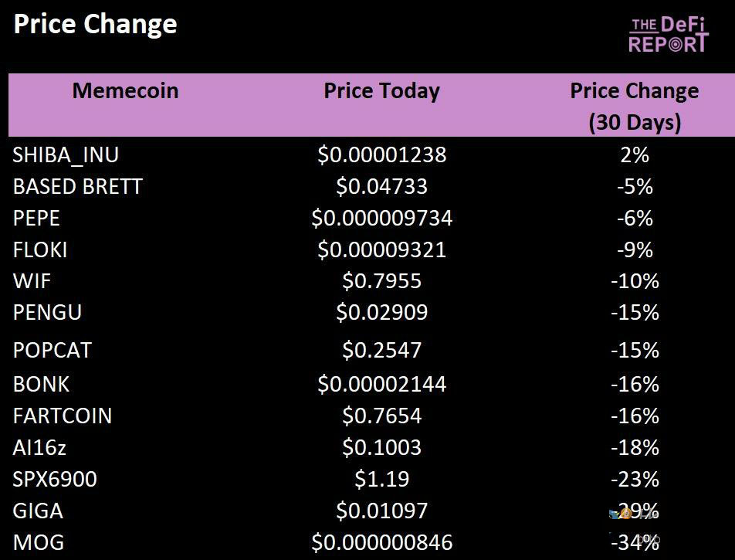Click the BONK price $0.00002144
735x560 pixels.
(x=381, y=385)
